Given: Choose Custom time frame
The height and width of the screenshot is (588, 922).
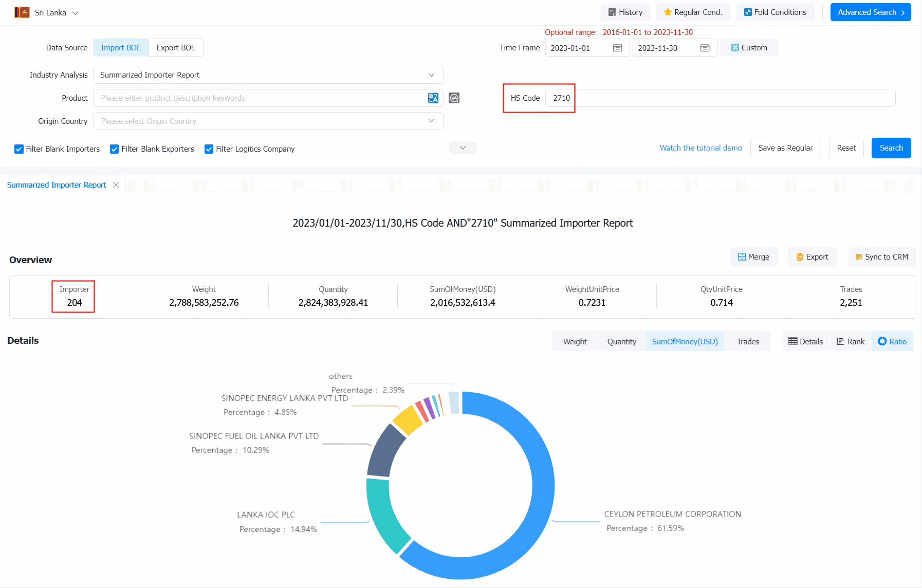Looking at the screenshot, I should pos(749,48).
